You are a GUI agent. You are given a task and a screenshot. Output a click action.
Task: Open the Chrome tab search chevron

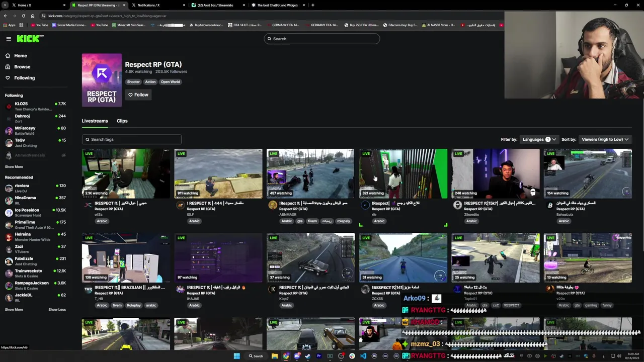(5, 5)
